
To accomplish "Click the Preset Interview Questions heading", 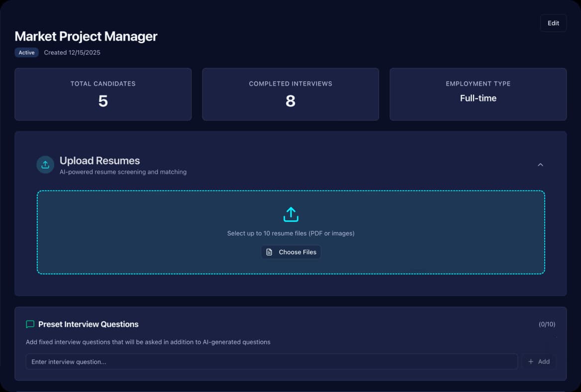I will pyautogui.click(x=88, y=324).
